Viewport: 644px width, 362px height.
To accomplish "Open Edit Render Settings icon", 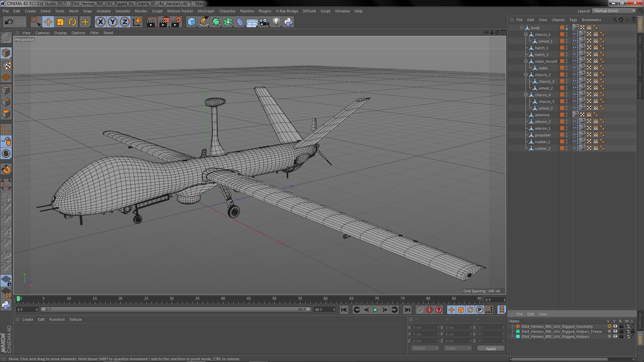I will point(176,22).
